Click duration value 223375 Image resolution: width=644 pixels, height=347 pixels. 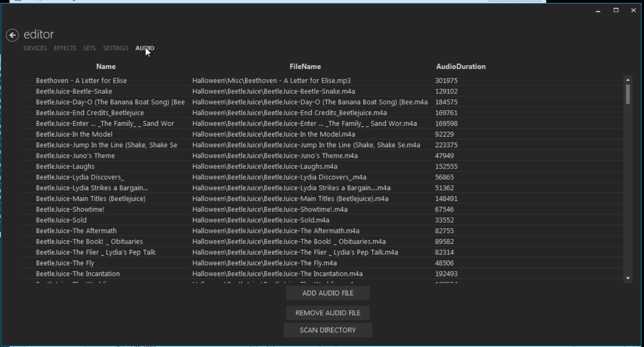point(446,145)
